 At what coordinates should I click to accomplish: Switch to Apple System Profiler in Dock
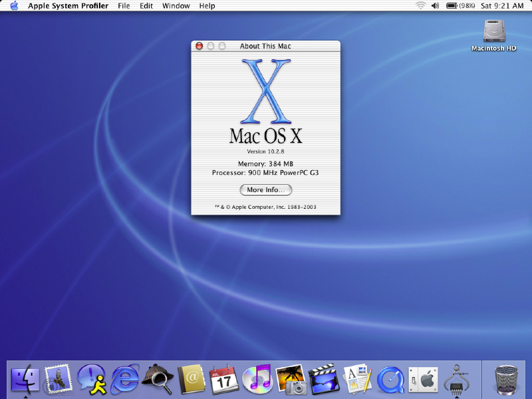[x=457, y=379]
